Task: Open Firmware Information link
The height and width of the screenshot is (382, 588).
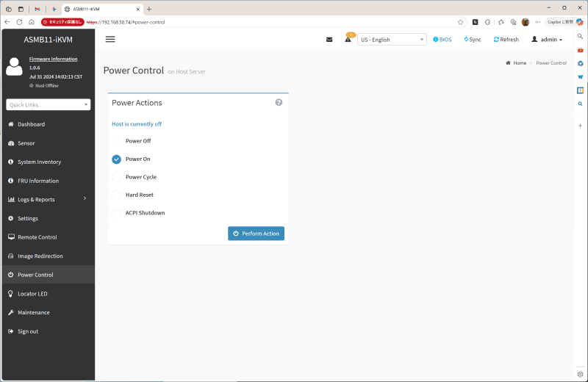Action: pyautogui.click(x=53, y=59)
